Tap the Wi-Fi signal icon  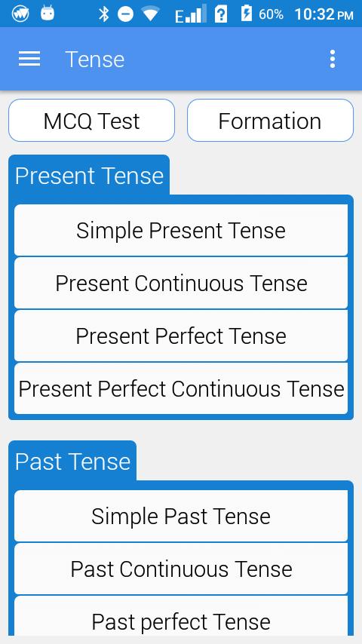point(150,14)
